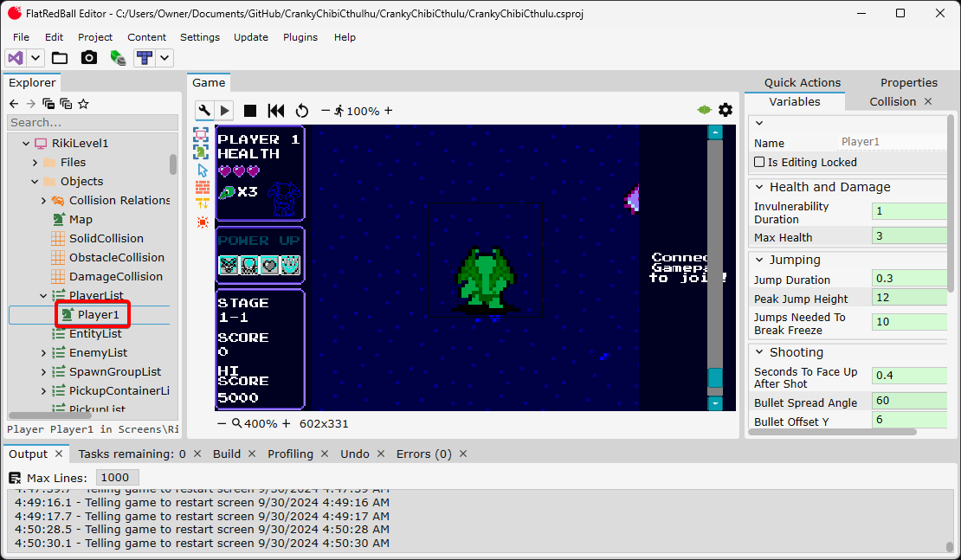Screen dimensions: 961x560
Task: Collapse the Health and Damage section
Action: point(758,187)
